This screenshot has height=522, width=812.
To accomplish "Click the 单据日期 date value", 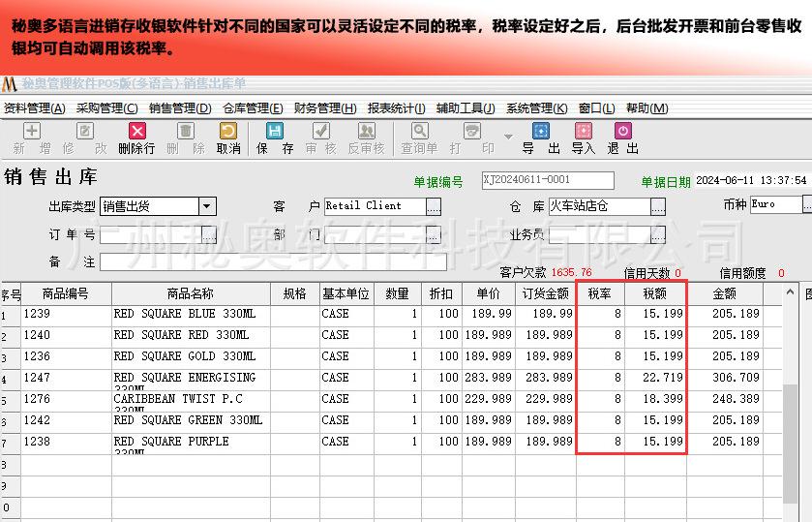I will coord(751,180).
